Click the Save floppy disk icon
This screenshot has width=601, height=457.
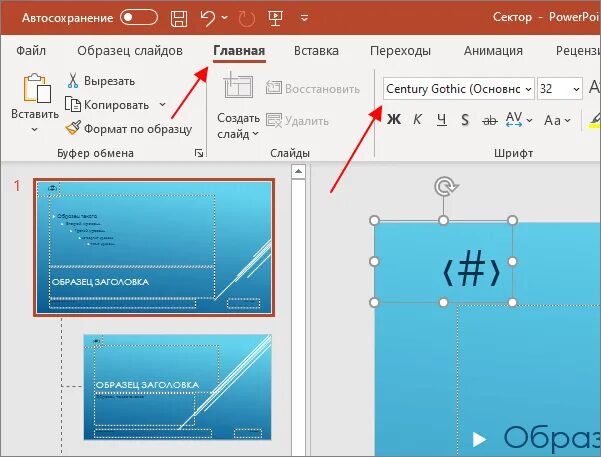coord(179,18)
